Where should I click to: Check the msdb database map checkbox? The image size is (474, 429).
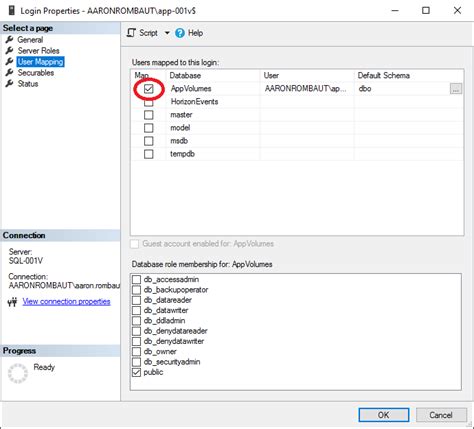pyautogui.click(x=149, y=141)
